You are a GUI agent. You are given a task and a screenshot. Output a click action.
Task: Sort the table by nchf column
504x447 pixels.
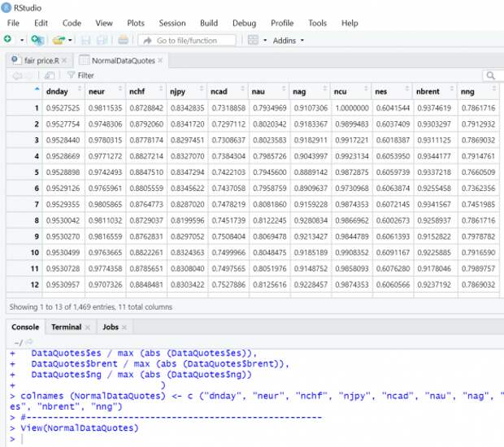tap(146, 92)
